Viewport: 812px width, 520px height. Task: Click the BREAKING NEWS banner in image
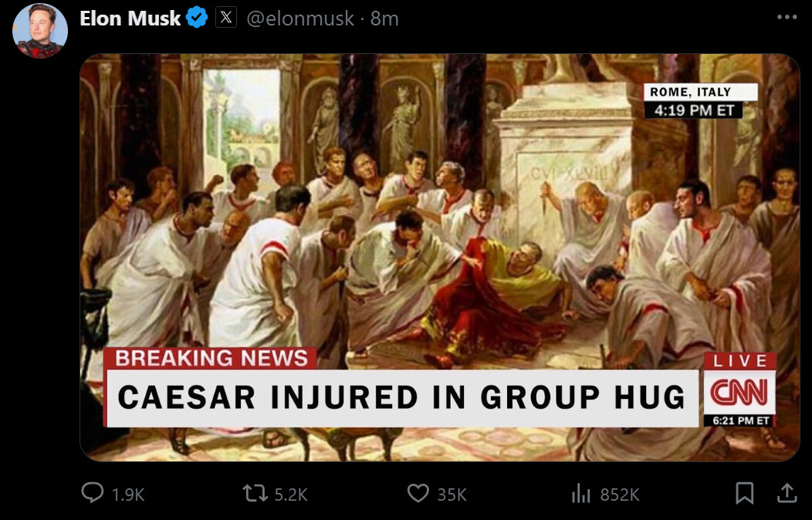(x=211, y=358)
